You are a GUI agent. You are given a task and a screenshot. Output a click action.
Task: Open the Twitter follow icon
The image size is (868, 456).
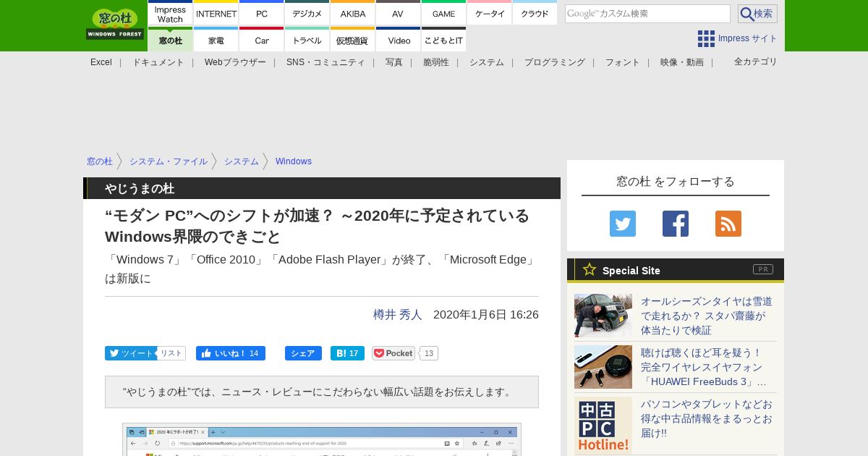[623, 224]
